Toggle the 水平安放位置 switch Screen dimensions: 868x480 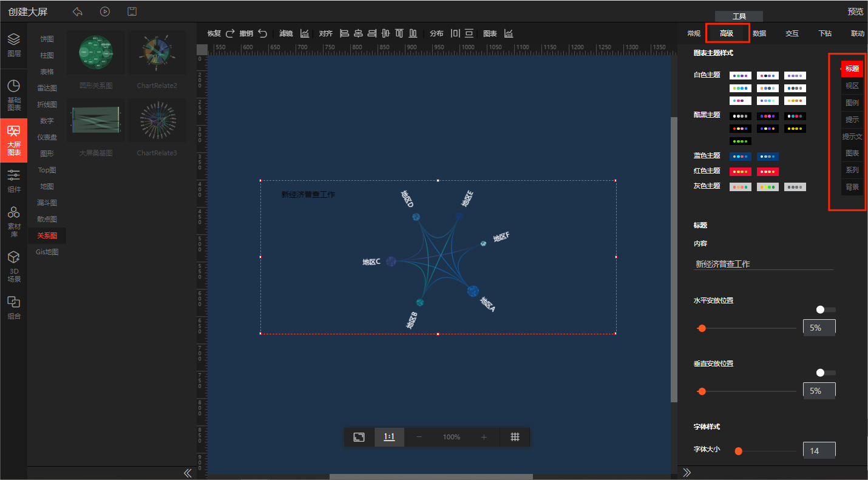826,309
